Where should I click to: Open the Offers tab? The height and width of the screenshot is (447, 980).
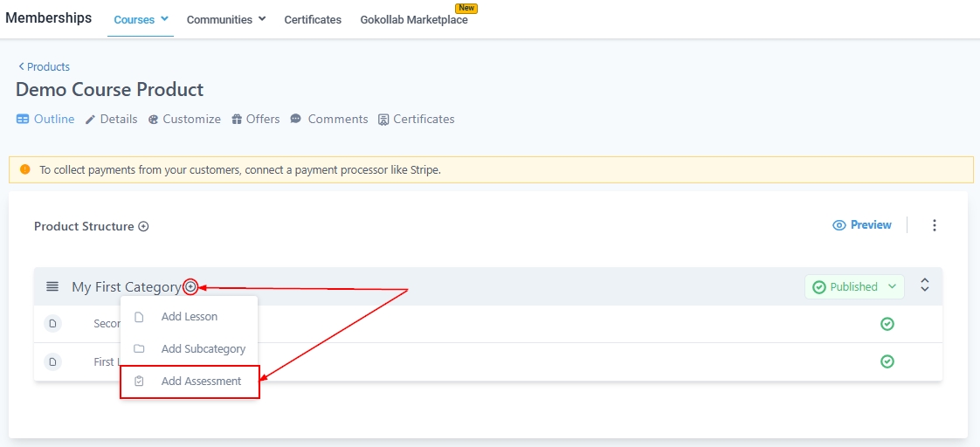(256, 119)
